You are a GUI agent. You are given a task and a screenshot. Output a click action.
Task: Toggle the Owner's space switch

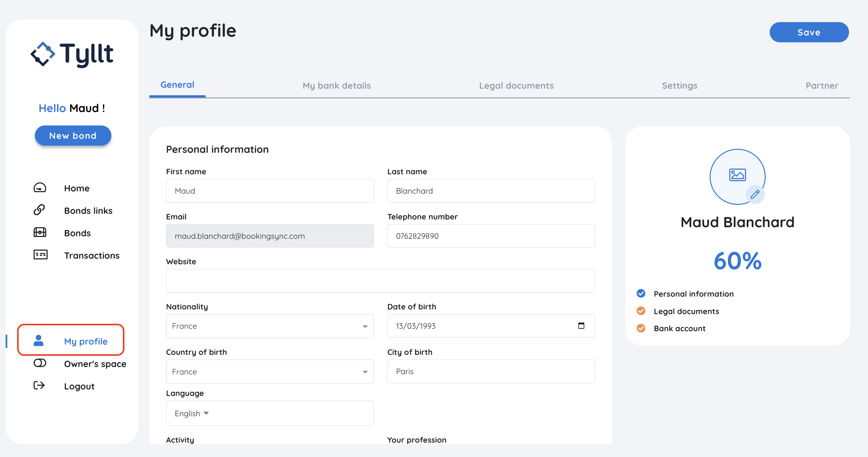40,363
